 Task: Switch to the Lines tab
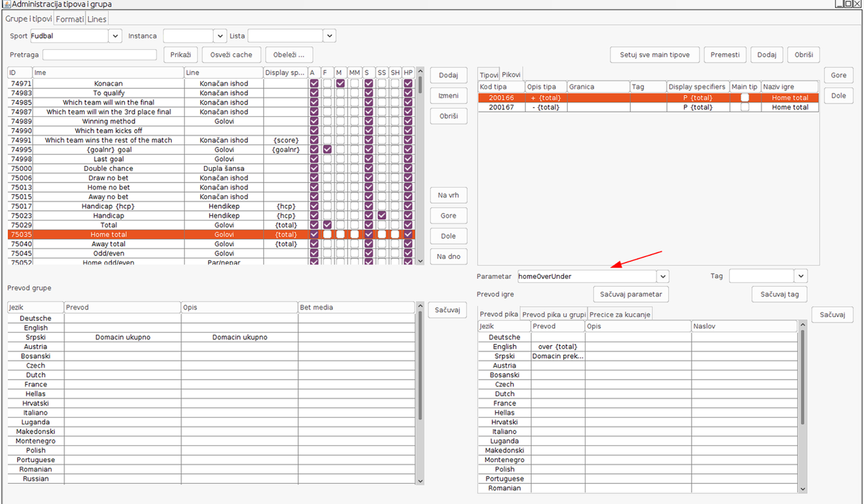coord(97,19)
